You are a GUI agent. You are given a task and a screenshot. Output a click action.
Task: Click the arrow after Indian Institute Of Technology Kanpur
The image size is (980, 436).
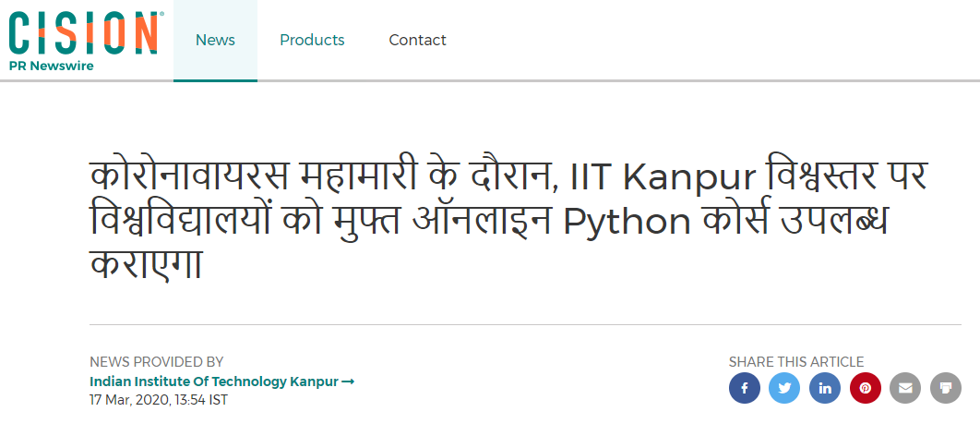348,381
